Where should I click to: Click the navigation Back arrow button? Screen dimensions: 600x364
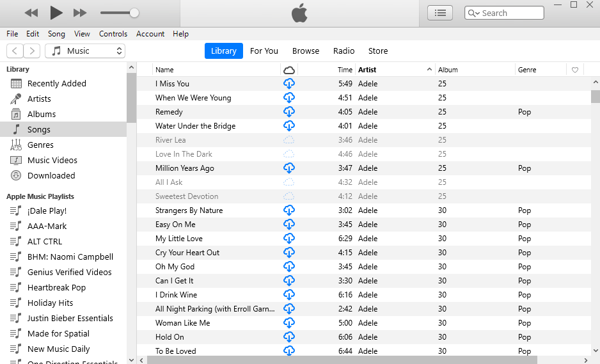tap(15, 51)
